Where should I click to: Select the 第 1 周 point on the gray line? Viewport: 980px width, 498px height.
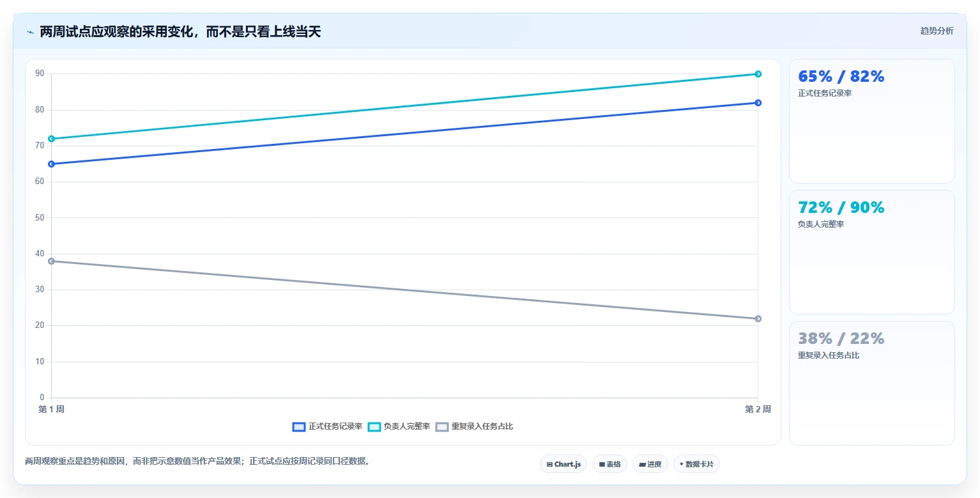tap(52, 261)
